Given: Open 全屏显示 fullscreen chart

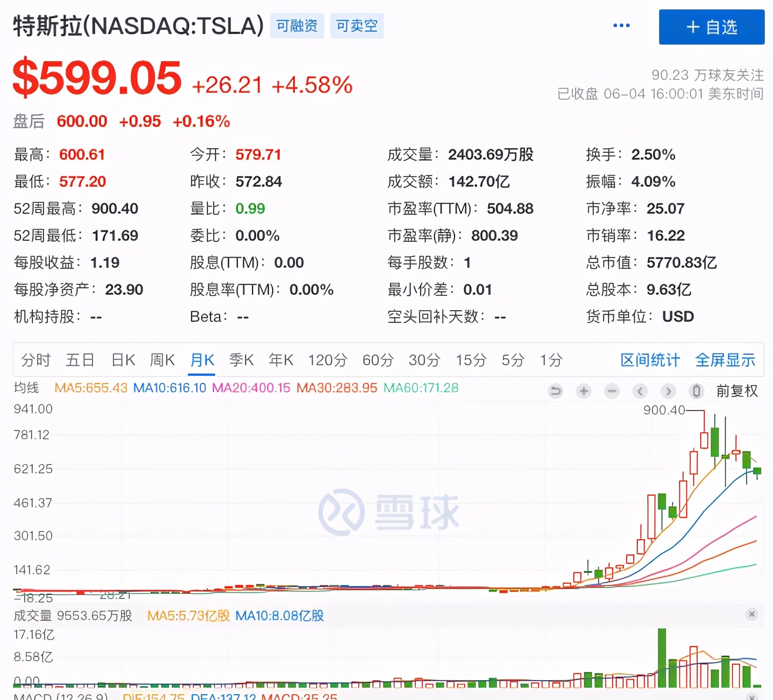Looking at the screenshot, I should 725,360.
